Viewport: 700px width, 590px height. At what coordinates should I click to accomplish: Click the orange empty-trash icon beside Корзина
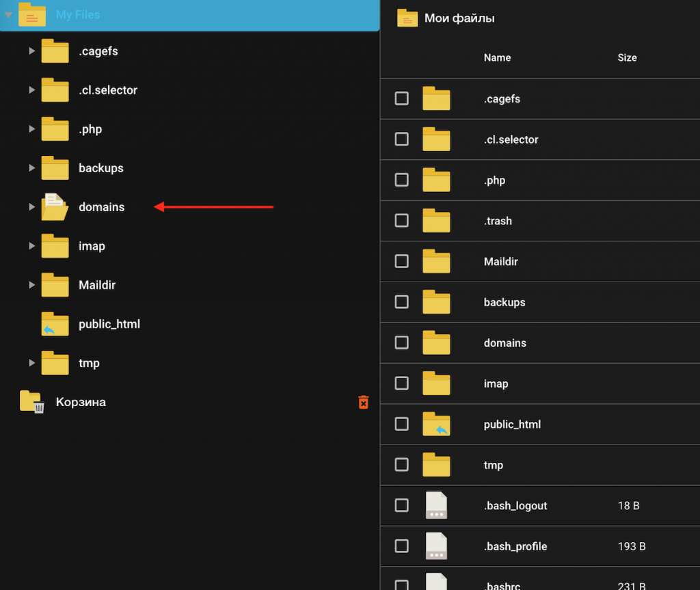364,402
